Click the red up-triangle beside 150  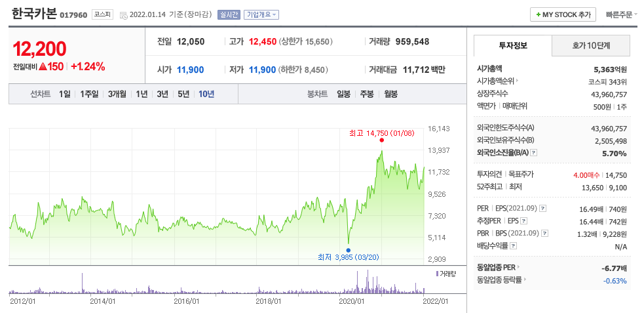[x=43, y=66]
